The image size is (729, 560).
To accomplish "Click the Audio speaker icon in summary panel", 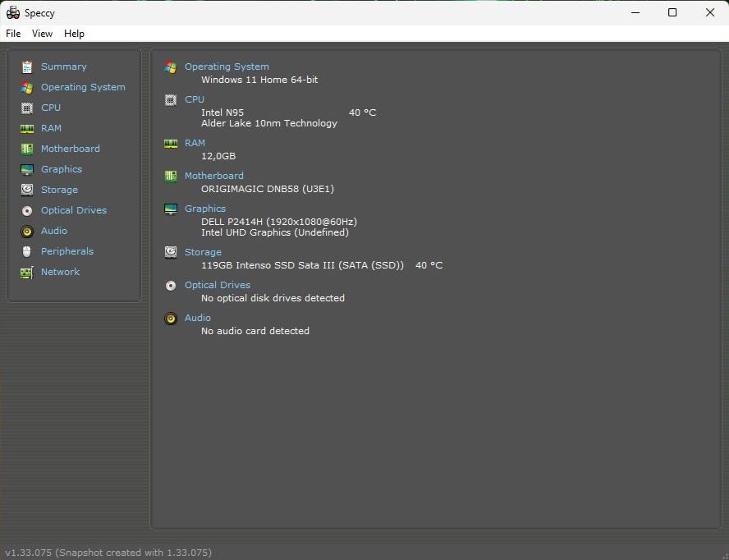I will [171, 319].
